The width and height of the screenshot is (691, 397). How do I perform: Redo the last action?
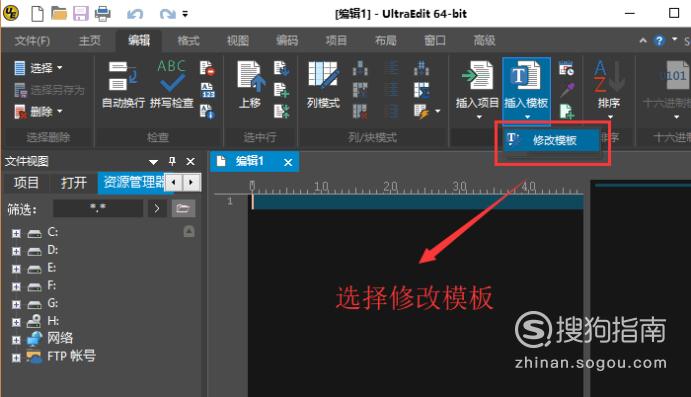[x=167, y=14]
